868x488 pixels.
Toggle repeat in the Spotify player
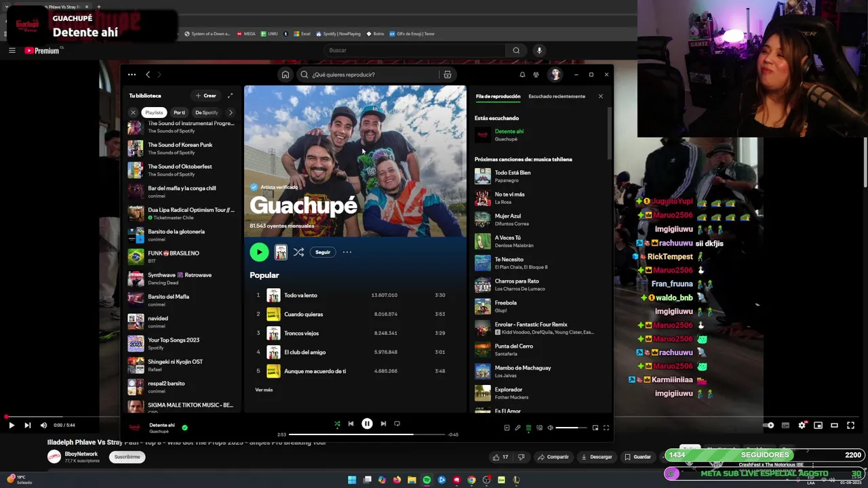397,424
